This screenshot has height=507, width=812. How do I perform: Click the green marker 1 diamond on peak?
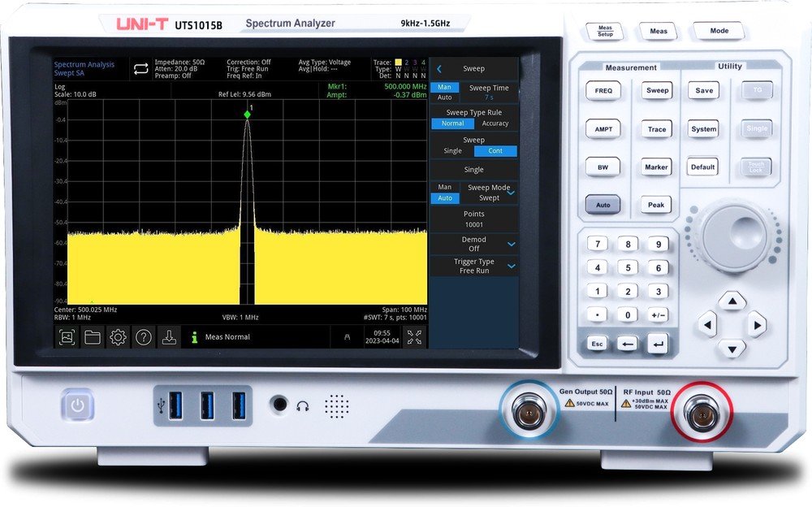[x=248, y=114]
